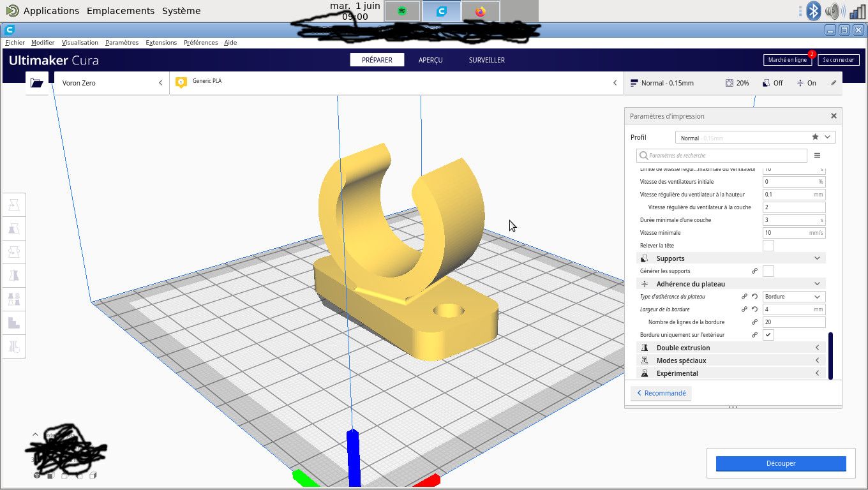This screenshot has width=868, height=490.
Task: Open the Paramètres menu
Action: (x=122, y=43)
